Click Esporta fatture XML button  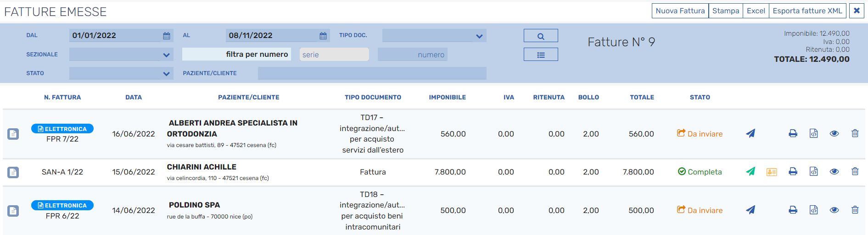(x=807, y=11)
